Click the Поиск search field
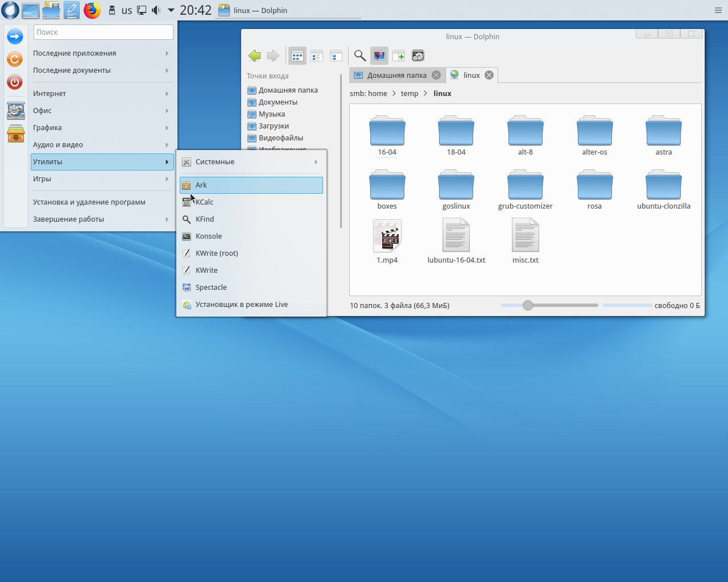Screen dimensions: 728x582 click(103, 32)
